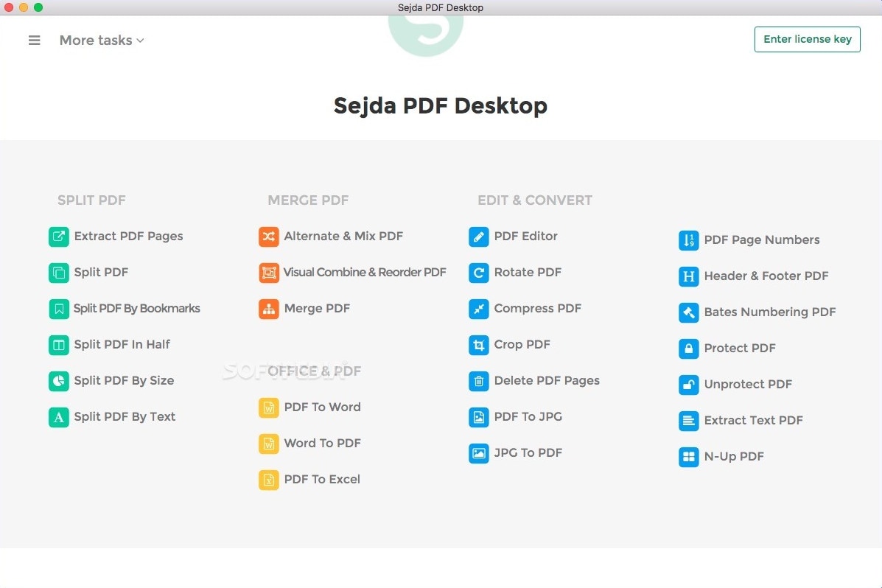Screen dimensions: 882x588
Task: Select the Bates Numbering PDF link
Action: (x=769, y=312)
